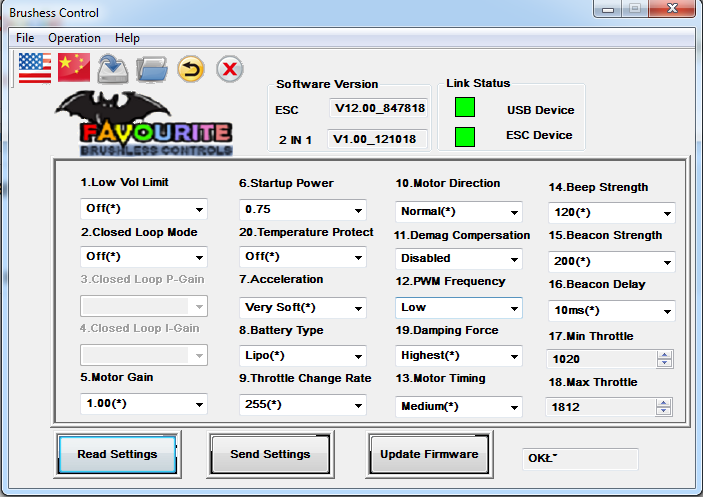Image resolution: width=703 pixels, height=497 pixels.
Task: Switch language using the US flag icon
Action: (34, 68)
